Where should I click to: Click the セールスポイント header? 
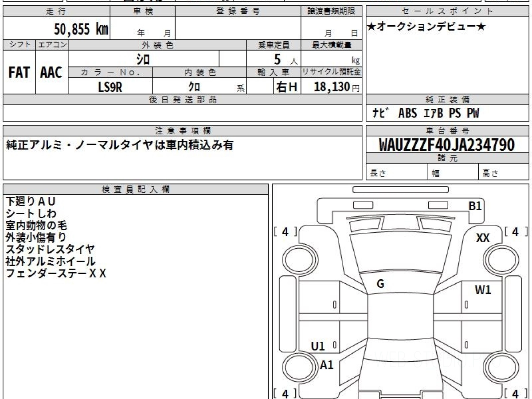447,12
